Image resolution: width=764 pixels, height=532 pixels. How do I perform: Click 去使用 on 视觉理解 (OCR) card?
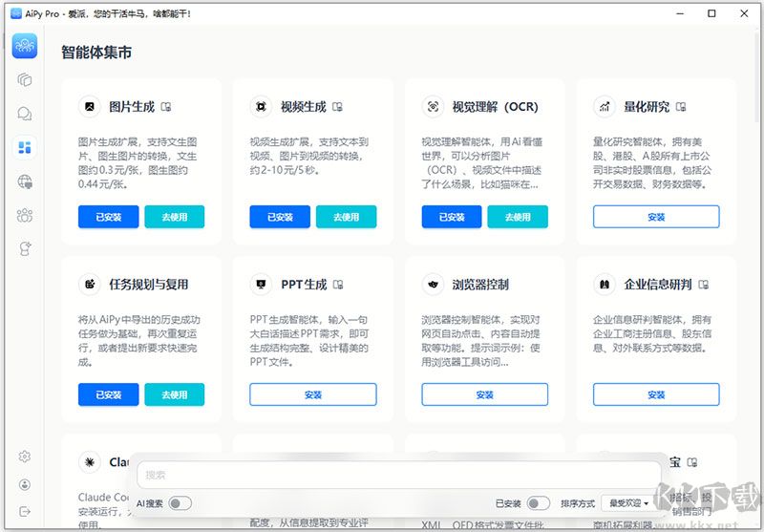(x=518, y=217)
